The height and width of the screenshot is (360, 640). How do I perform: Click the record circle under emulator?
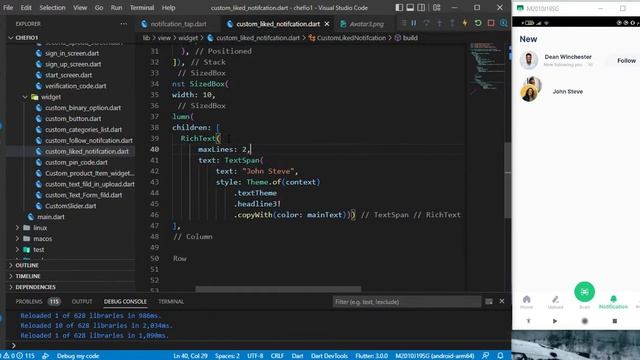(x=584, y=321)
